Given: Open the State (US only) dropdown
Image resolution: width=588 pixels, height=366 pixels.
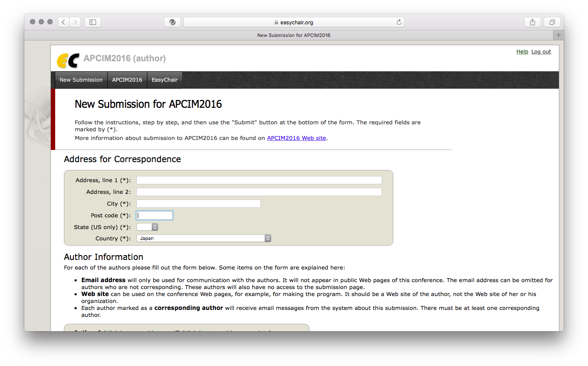Looking at the screenshot, I should pos(147,227).
